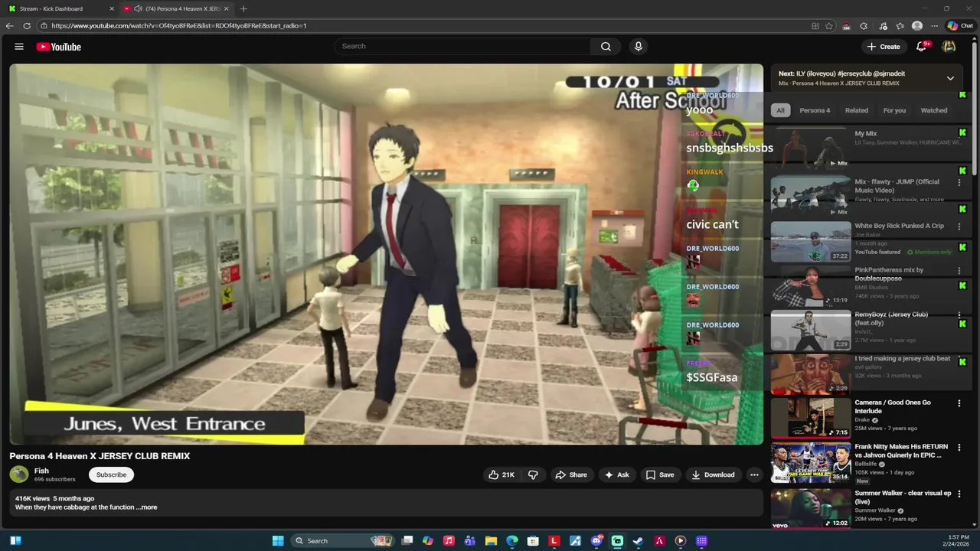980x551 pixels.
Task: Click the video player to pause
Action: [386, 254]
